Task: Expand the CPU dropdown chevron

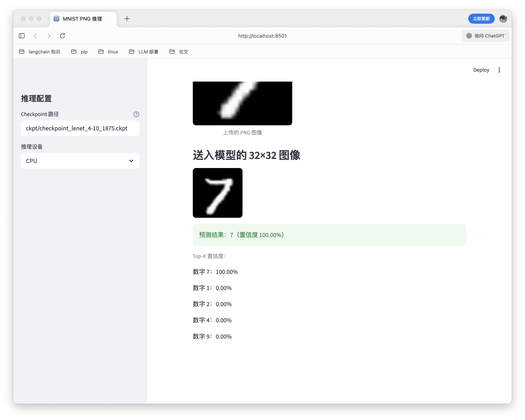Action: [x=131, y=161]
